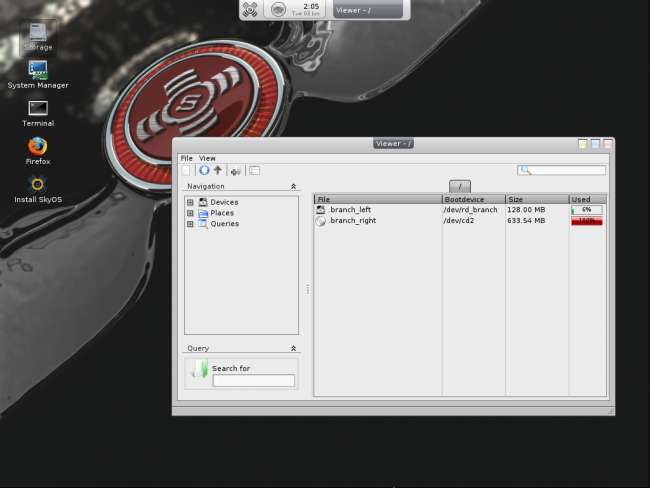Click the Search for input field
Image resolution: width=650 pixels, height=488 pixels.
[x=254, y=381]
